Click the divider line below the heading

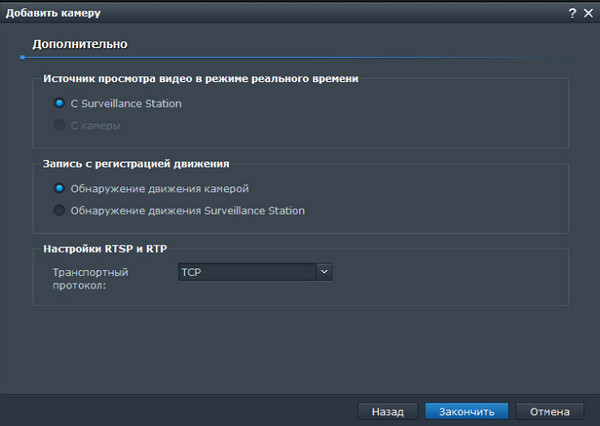(x=300, y=57)
